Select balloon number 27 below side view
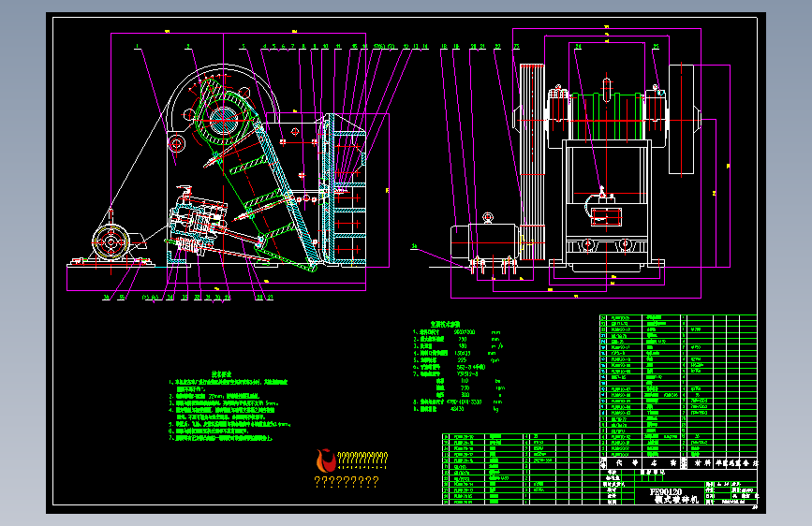This screenshot has height=526, width=812. coord(270,298)
